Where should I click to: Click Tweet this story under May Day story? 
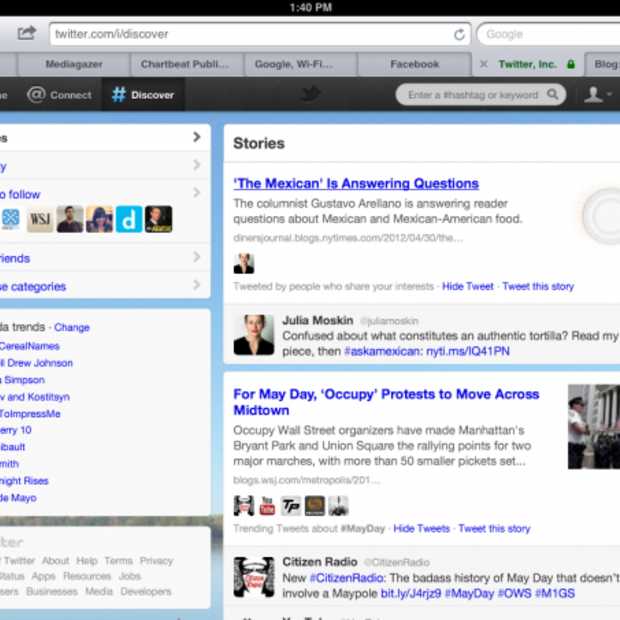point(494,529)
